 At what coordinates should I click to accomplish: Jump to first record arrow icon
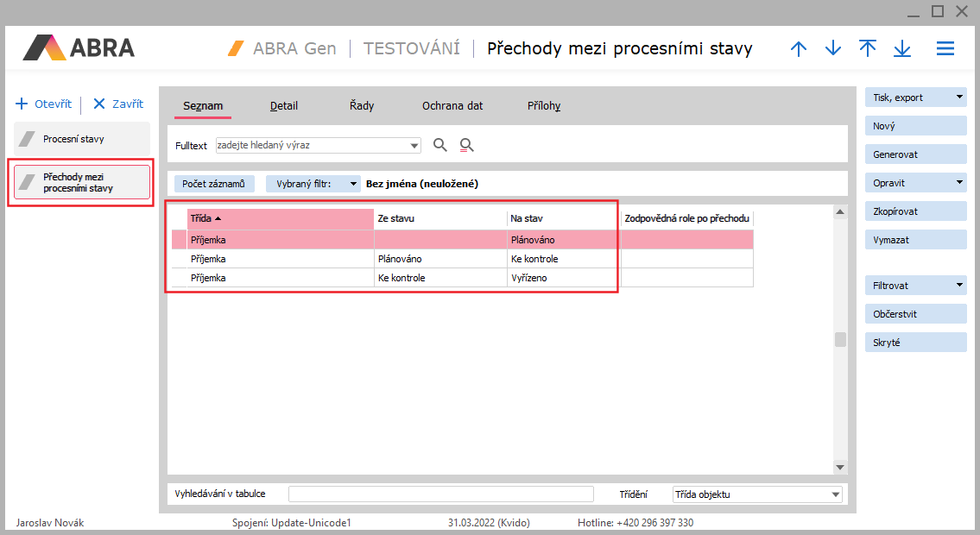868,49
